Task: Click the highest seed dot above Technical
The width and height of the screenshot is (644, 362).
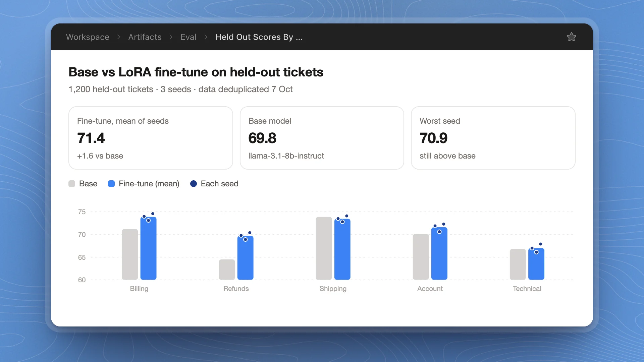Action: pos(541,244)
